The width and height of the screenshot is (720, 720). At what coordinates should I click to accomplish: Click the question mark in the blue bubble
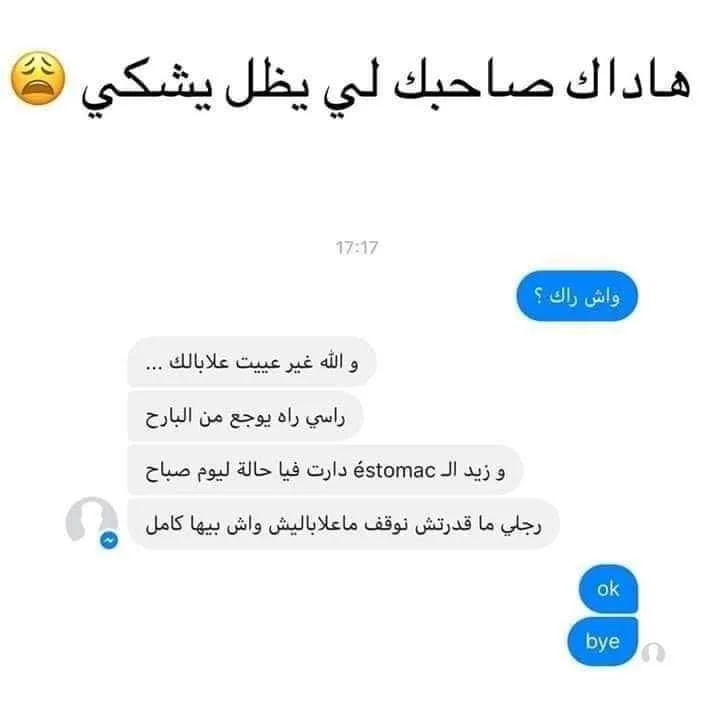[x=538, y=296]
